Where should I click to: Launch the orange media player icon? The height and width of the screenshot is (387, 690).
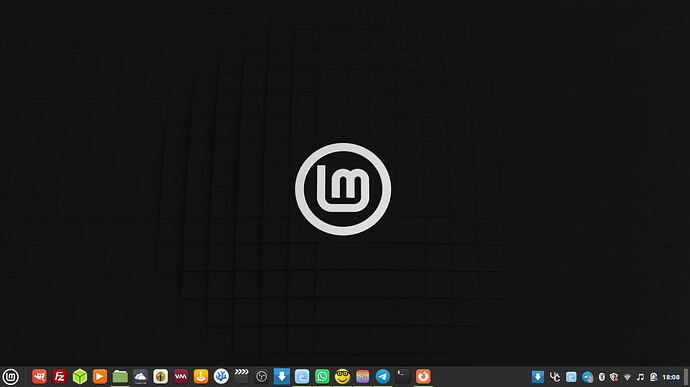100,376
